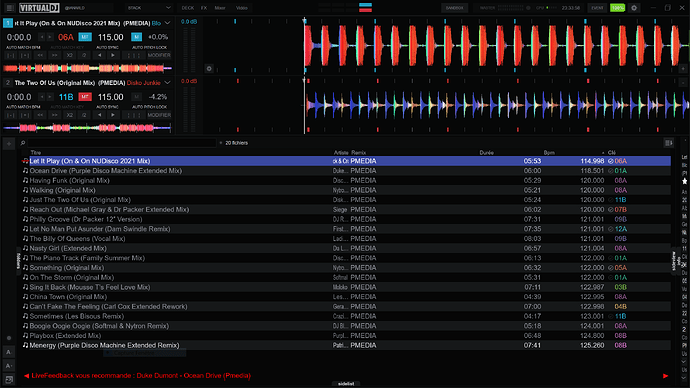This screenshot has height=388, width=690.
Task: Click deck 1 pitch nudge right arrow
Action: [x=113, y=55]
